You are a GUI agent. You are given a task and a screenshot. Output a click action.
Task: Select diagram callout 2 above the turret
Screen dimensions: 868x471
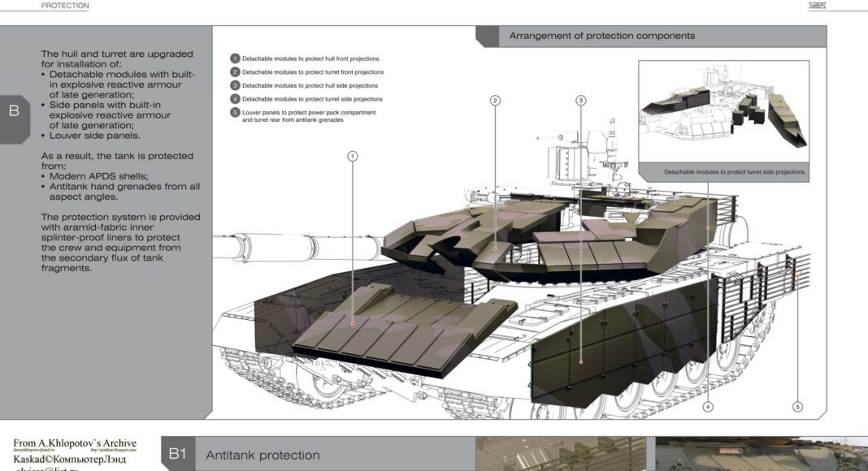[x=495, y=101]
